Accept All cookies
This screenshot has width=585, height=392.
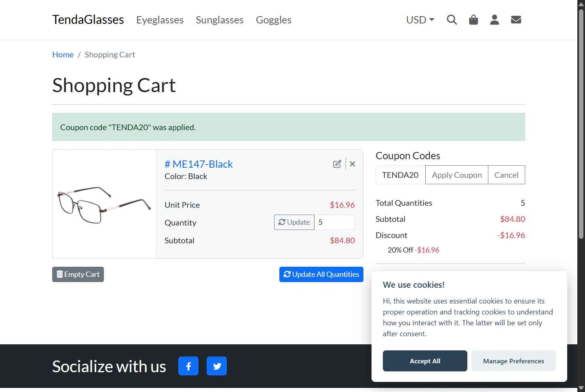pos(425,361)
